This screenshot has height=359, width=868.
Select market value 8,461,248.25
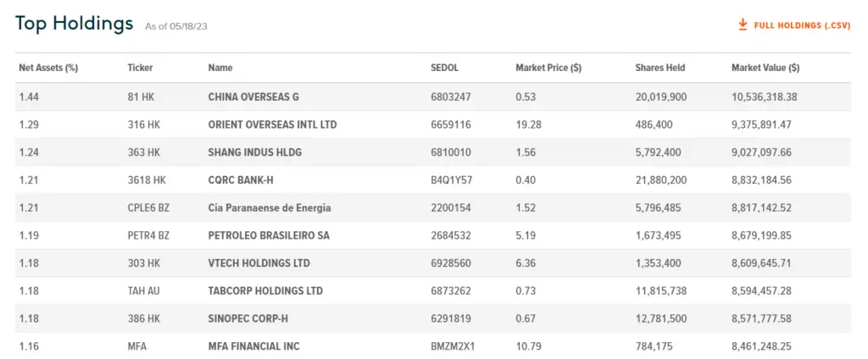tap(762, 346)
